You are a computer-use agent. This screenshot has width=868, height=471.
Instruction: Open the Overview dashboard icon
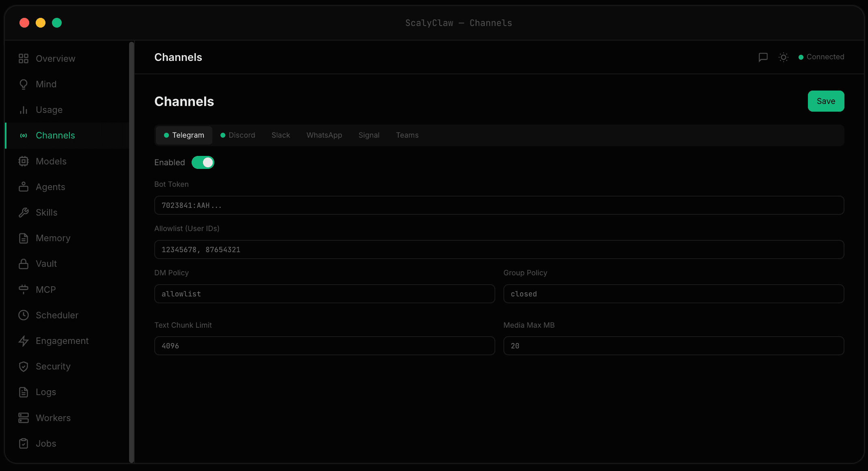click(23, 58)
